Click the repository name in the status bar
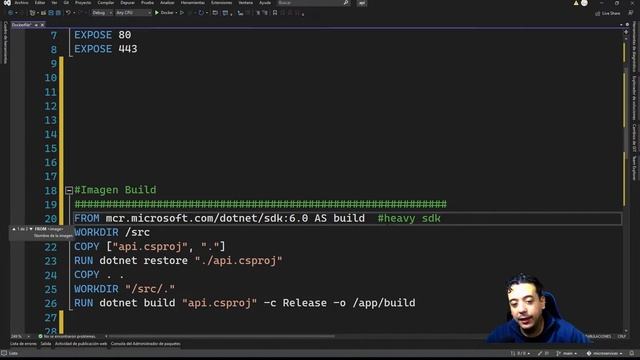 [604, 353]
